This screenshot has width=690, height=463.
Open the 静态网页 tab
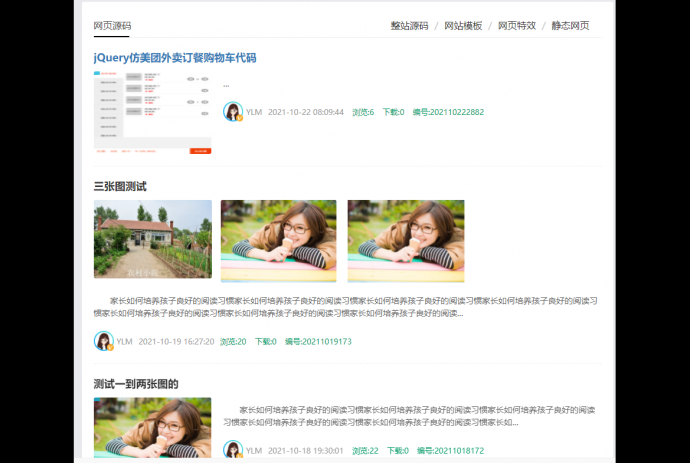(x=570, y=26)
